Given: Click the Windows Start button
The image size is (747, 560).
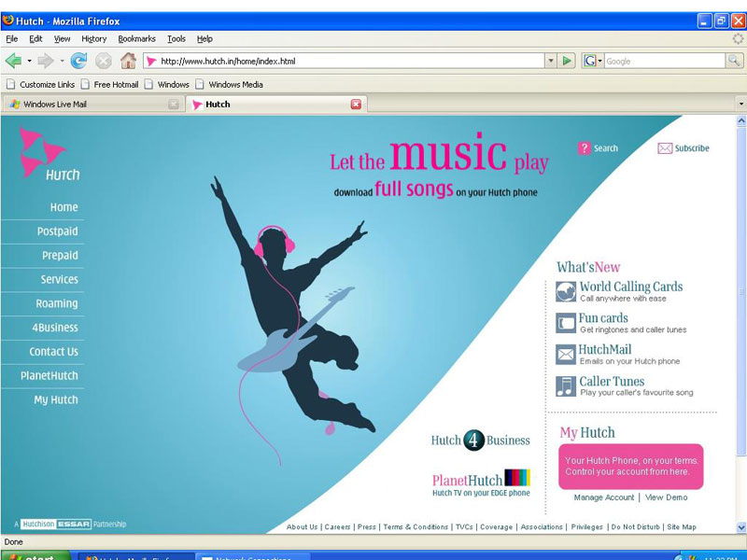Looking at the screenshot, I should (x=35, y=556).
